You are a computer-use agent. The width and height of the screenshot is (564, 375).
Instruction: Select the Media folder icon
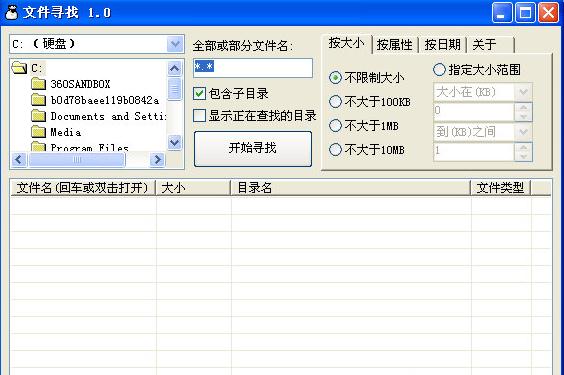38,132
